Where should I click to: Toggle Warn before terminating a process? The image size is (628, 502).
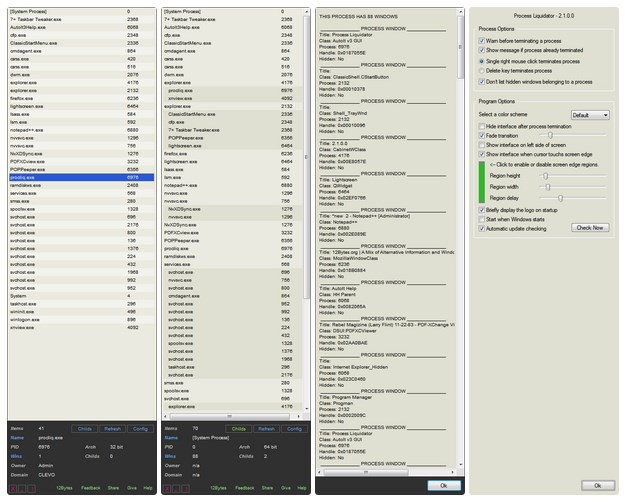(482, 41)
